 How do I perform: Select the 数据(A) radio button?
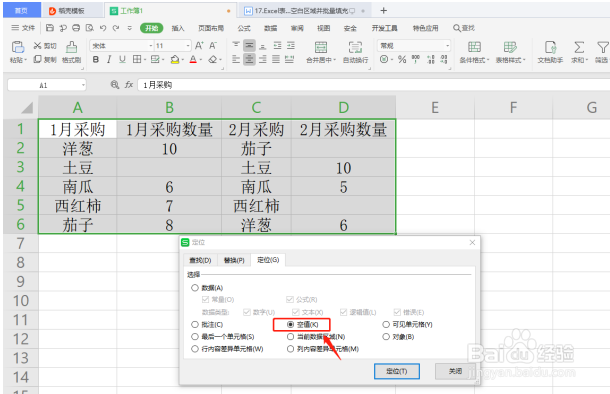pyautogui.click(x=195, y=288)
